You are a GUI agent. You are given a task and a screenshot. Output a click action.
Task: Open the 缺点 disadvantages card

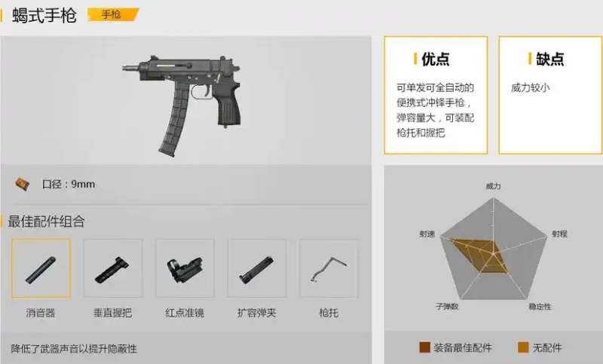click(x=551, y=95)
